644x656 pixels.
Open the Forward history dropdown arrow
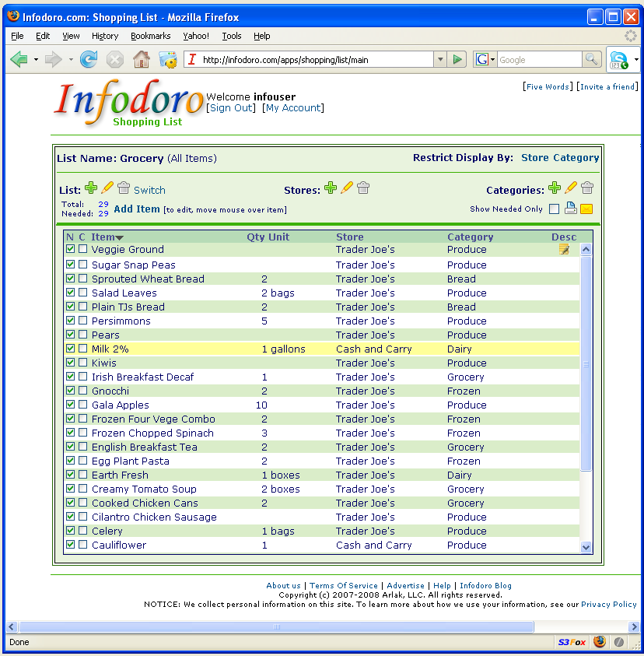71,59
